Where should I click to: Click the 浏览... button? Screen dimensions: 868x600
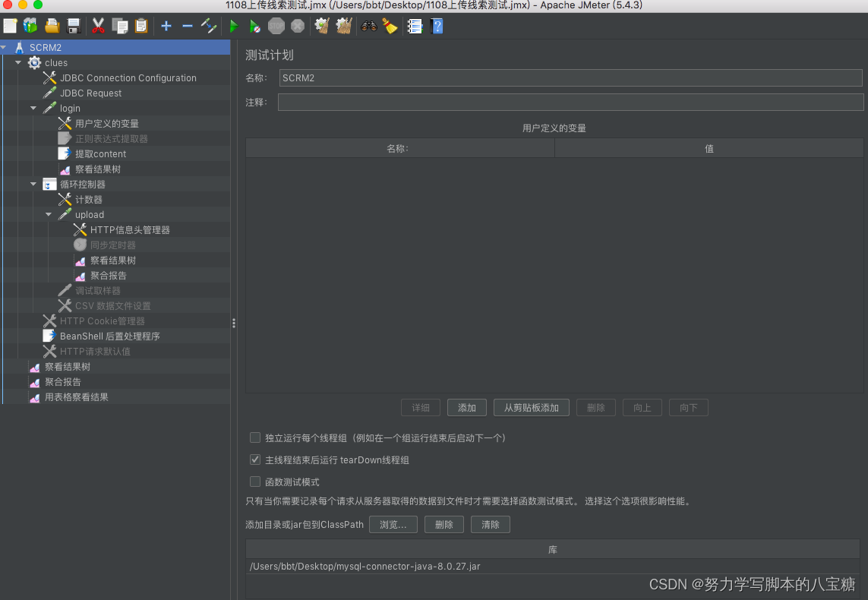point(393,524)
